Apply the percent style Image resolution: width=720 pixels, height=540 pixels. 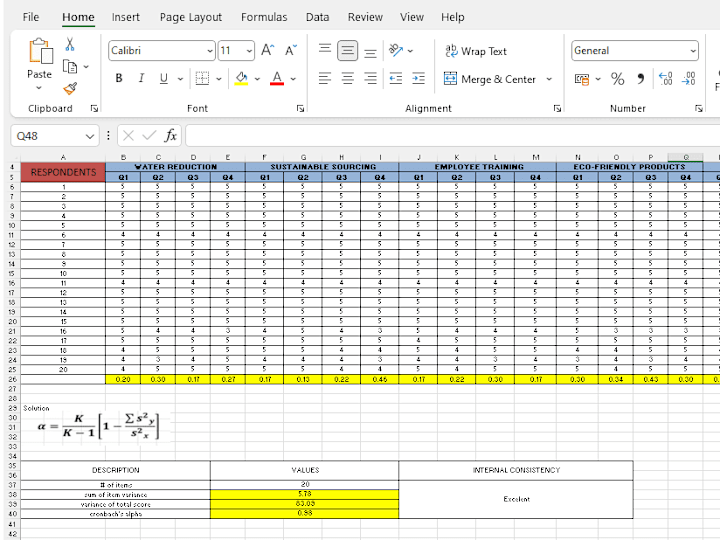(618, 79)
